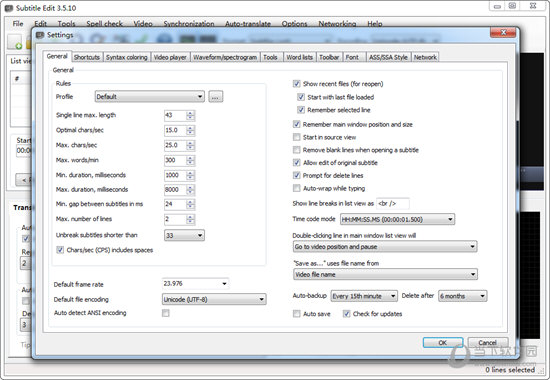The image size is (550, 380).
Task: Increase Max. number of lines spinner
Action: click(x=190, y=217)
